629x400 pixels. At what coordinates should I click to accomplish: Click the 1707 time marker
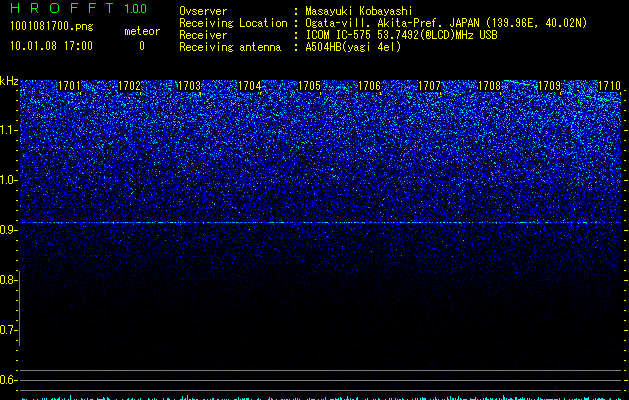click(429, 86)
